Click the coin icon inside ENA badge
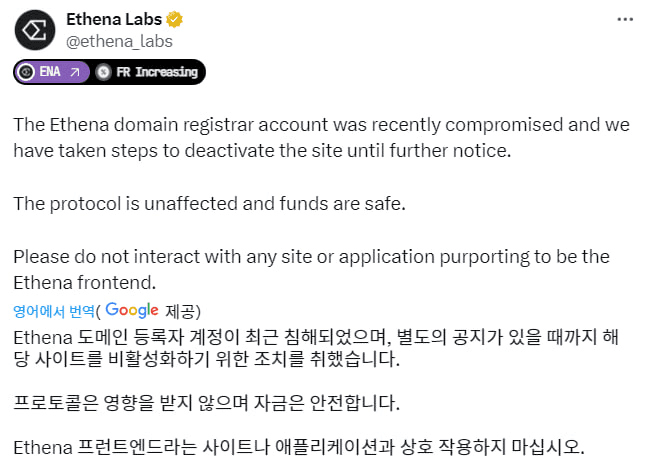 click(26, 72)
